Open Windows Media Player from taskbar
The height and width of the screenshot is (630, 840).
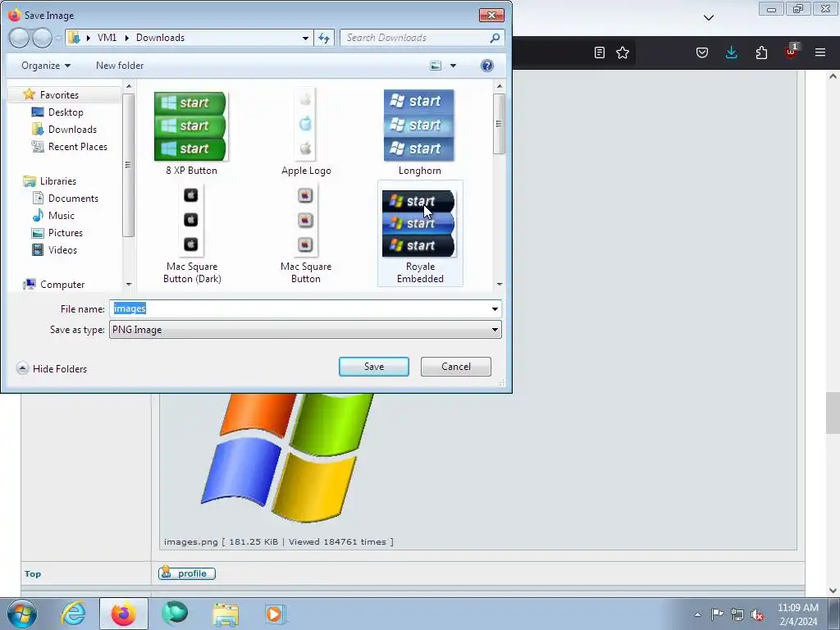tap(276, 614)
